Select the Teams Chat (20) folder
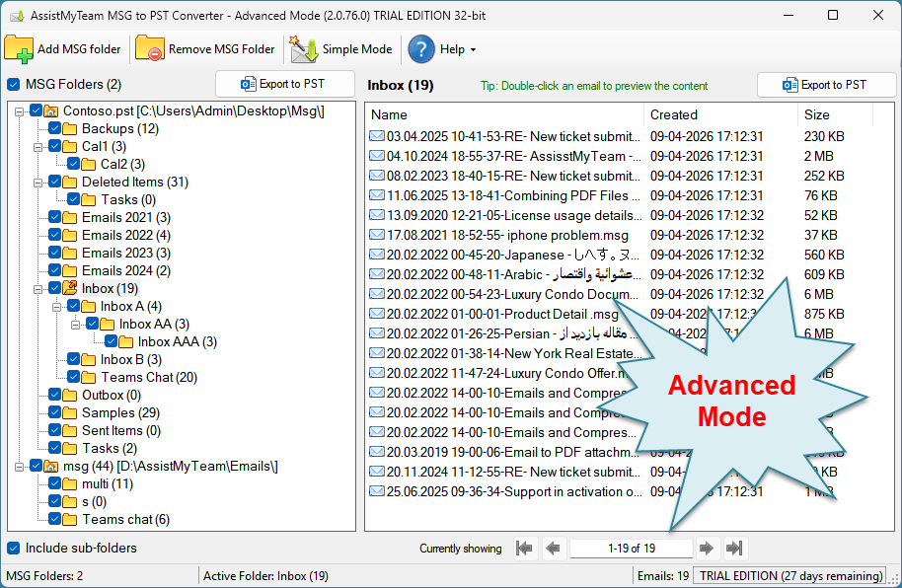This screenshot has width=902, height=588. tap(149, 377)
